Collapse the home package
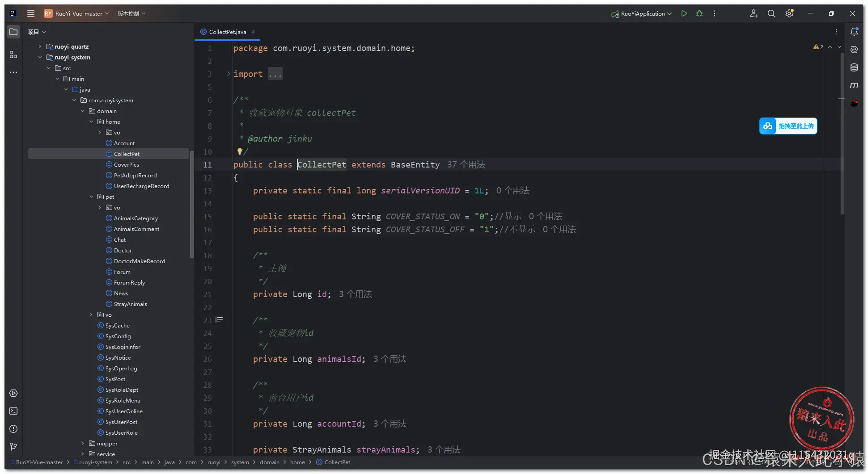 pyautogui.click(x=91, y=122)
